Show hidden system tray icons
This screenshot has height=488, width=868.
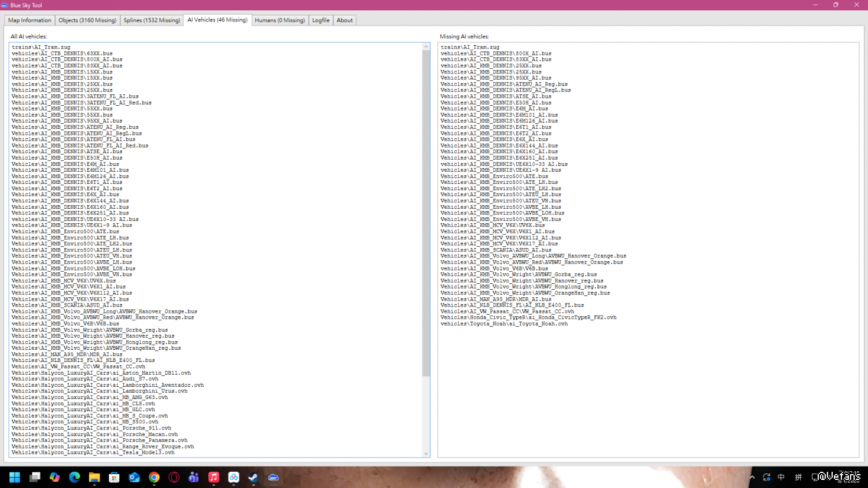tap(752, 478)
